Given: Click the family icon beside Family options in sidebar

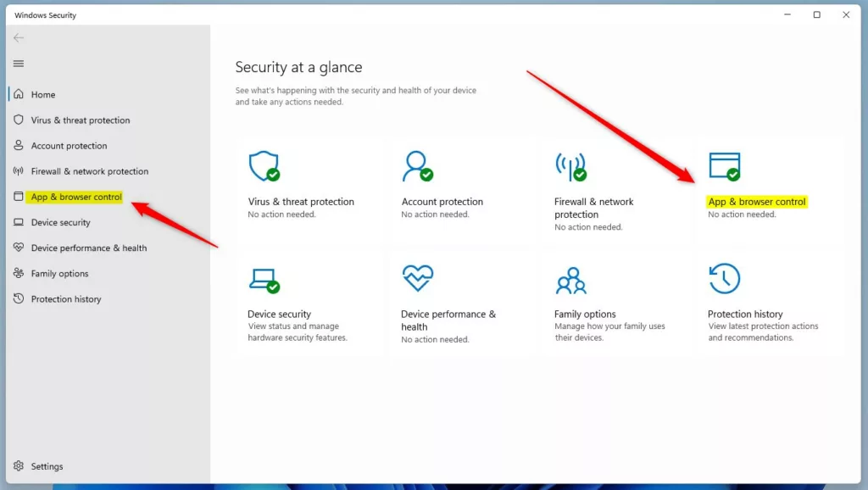Looking at the screenshot, I should tap(19, 273).
